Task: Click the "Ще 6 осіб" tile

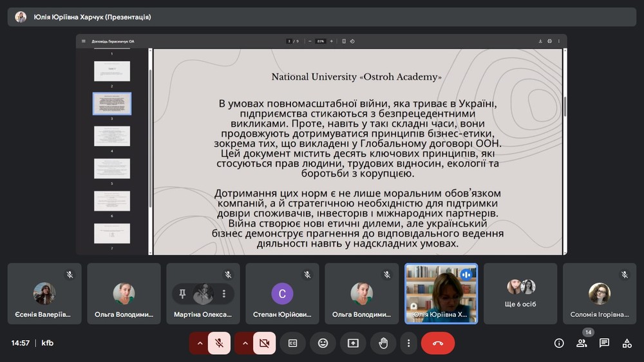Action: click(521, 294)
